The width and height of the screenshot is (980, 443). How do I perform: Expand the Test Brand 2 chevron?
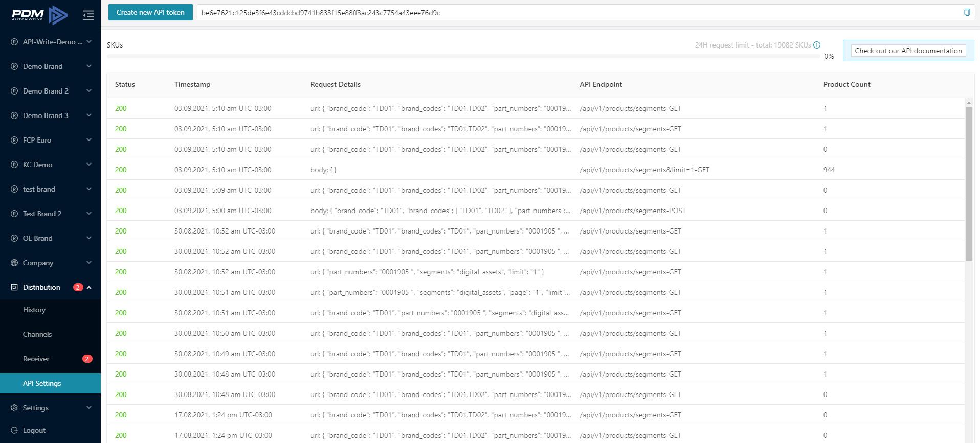click(x=89, y=214)
